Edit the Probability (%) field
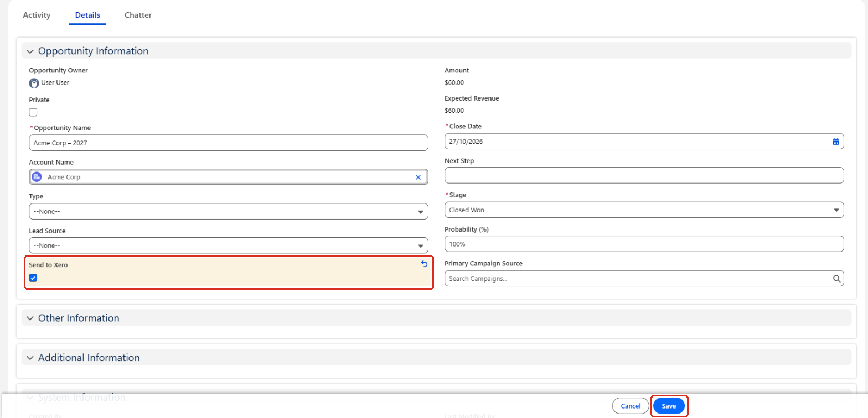The width and height of the screenshot is (868, 418). pos(644,244)
